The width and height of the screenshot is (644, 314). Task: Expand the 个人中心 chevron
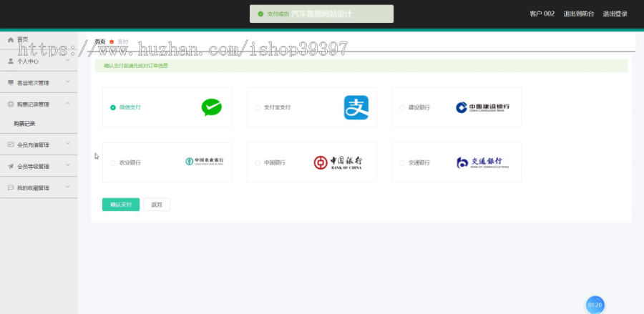pyautogui.click(x=68, y=60)
